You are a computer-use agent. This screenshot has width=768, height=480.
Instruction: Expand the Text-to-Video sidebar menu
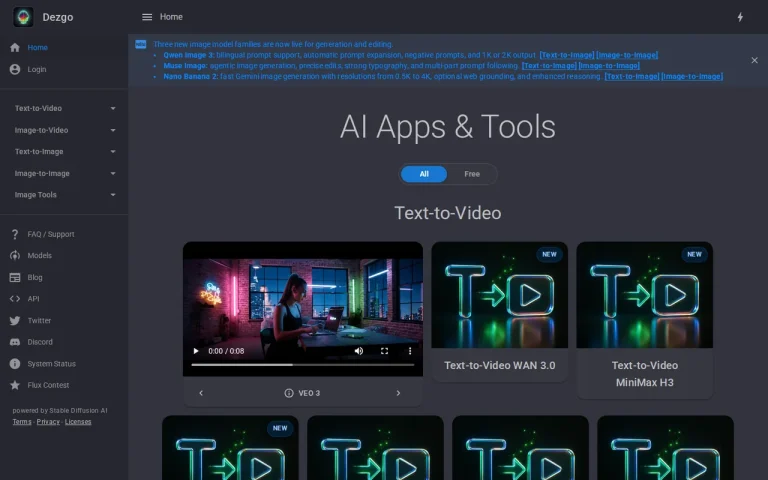coord(64,108)
